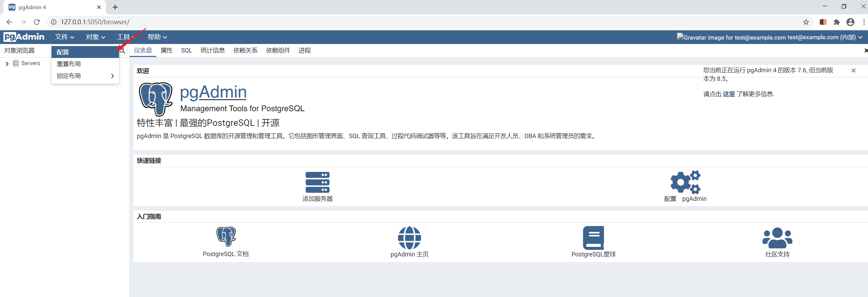Open a new browser tab
The image size is (868, 297).
[x=115, y=7]
